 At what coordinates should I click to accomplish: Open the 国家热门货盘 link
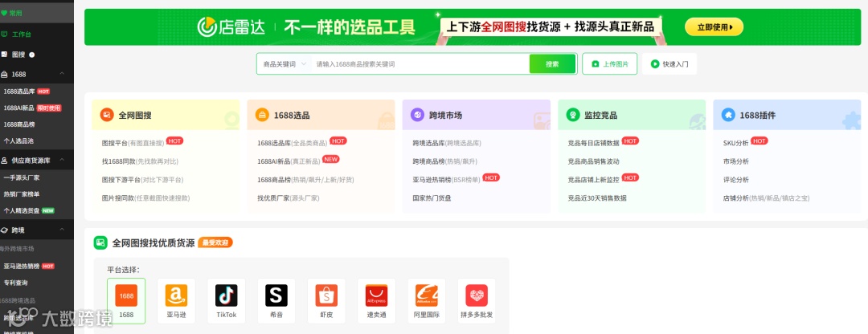432,198
